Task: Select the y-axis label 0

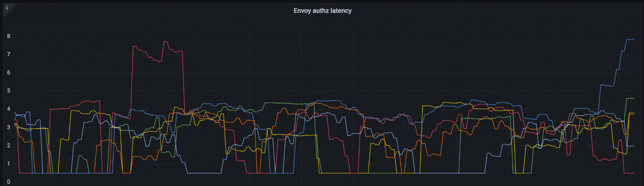Action: (x=8, y=182)
